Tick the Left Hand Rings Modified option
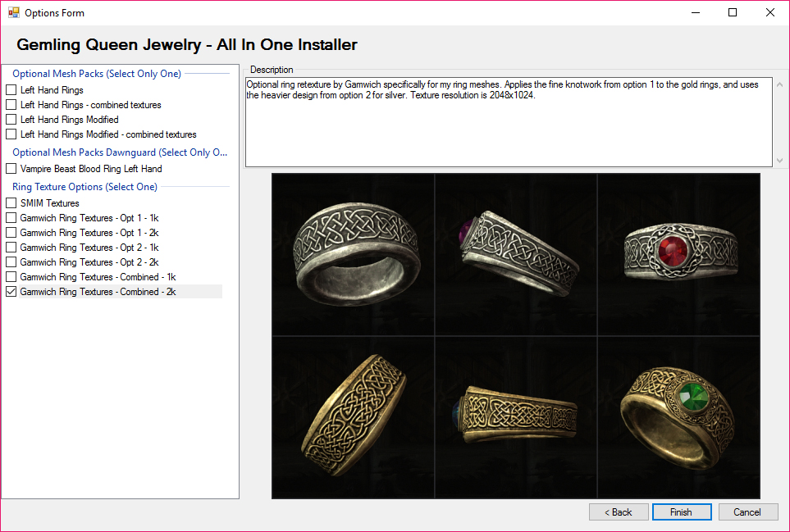The width and height of the screenshot is (790, 532). (11, 120)
